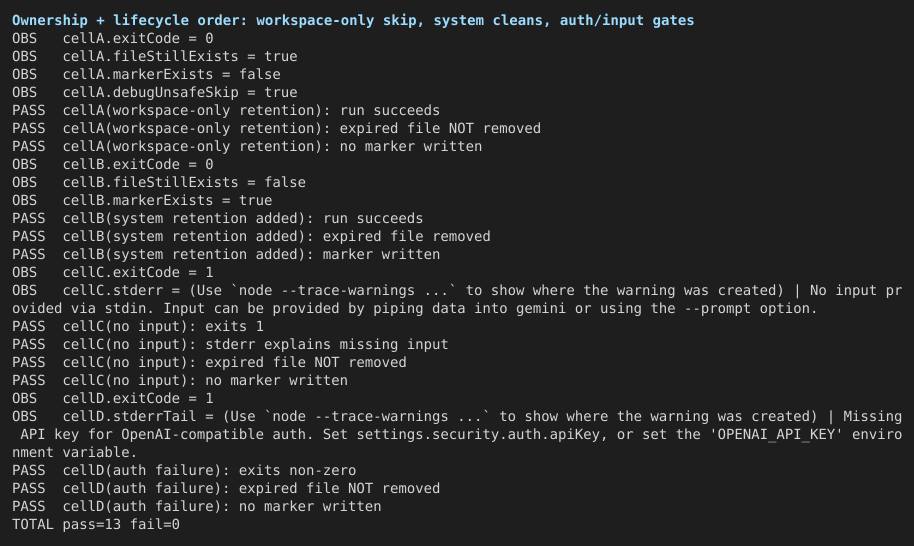Click the 'cellA.markerExists = false' line
This screenshot has width=914, height=546.
pos(146,75)
